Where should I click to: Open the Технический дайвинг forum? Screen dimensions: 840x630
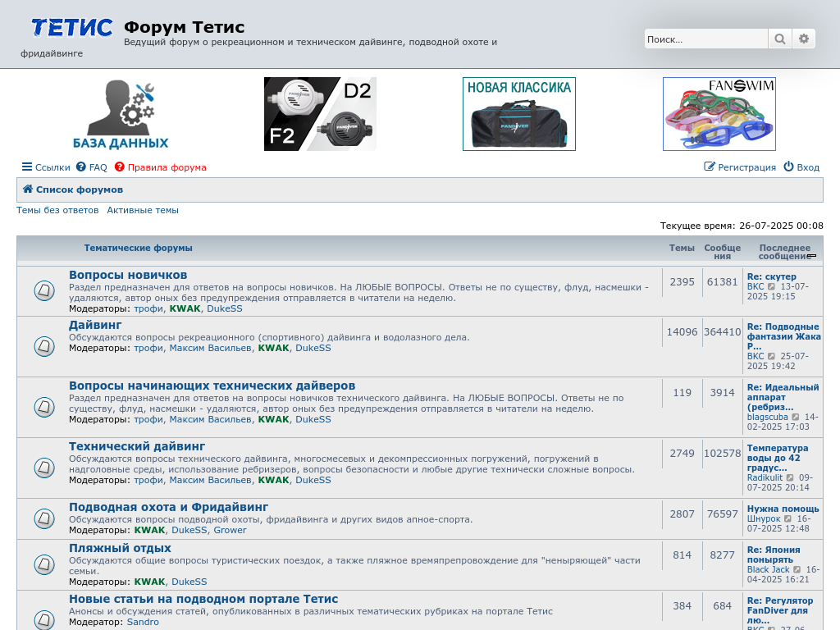[x=137, y=446]
